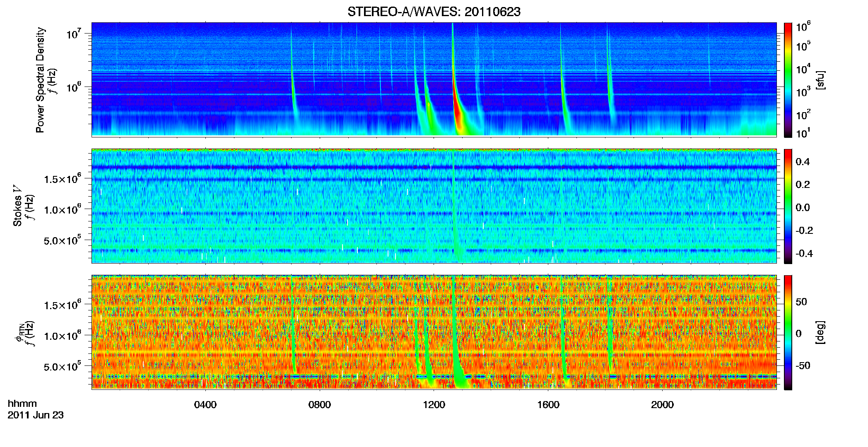Click inside the Power Spectral Density spectrogram panel
Screen dimensions: 868x447
tap(434, 79)
